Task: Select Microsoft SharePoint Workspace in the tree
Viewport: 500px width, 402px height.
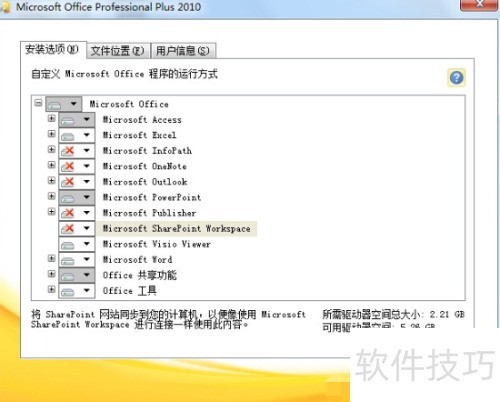Action: 177,229
